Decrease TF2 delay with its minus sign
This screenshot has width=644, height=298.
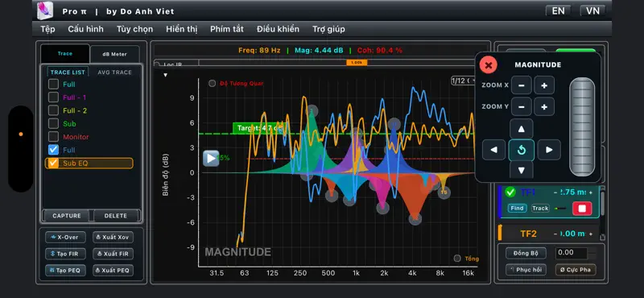[x=555, y=234]
